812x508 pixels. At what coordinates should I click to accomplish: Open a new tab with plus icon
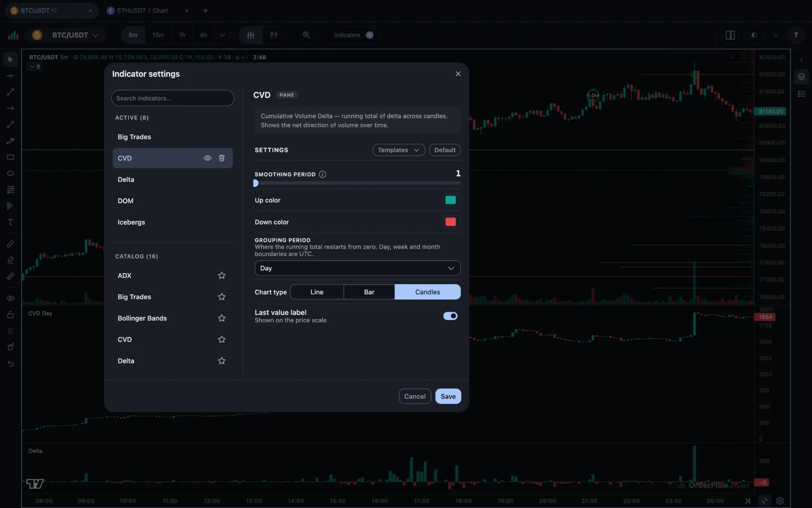tap(206, 11)
